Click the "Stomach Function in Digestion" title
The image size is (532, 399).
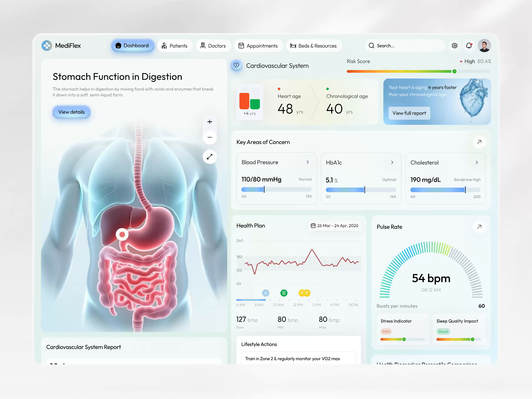click(117, 77)
